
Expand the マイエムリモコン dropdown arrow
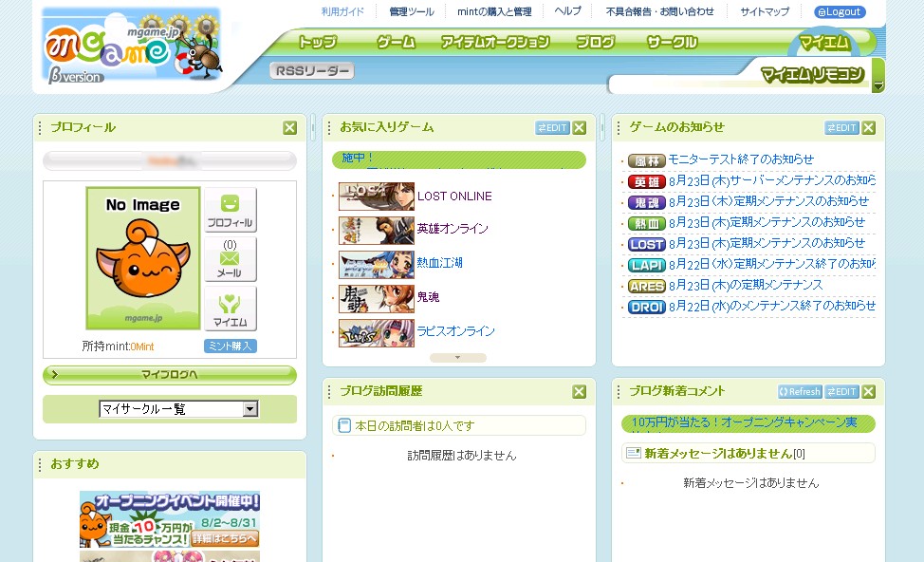[x=878, y=86]
